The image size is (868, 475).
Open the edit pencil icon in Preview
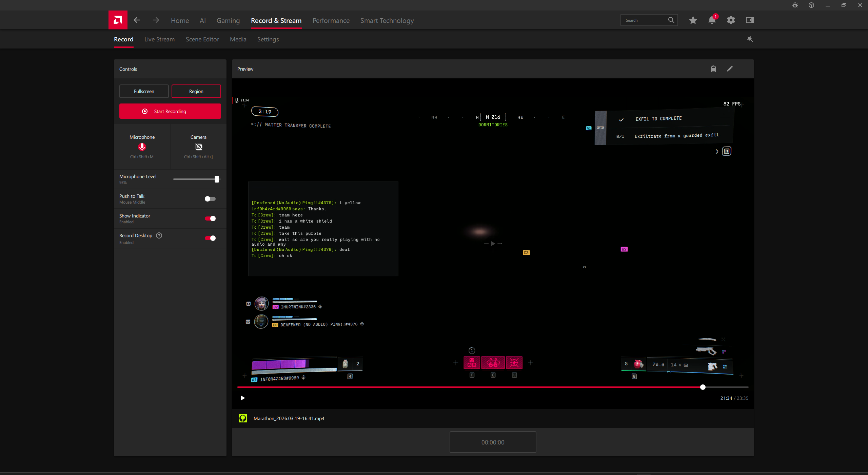point(730,69)
